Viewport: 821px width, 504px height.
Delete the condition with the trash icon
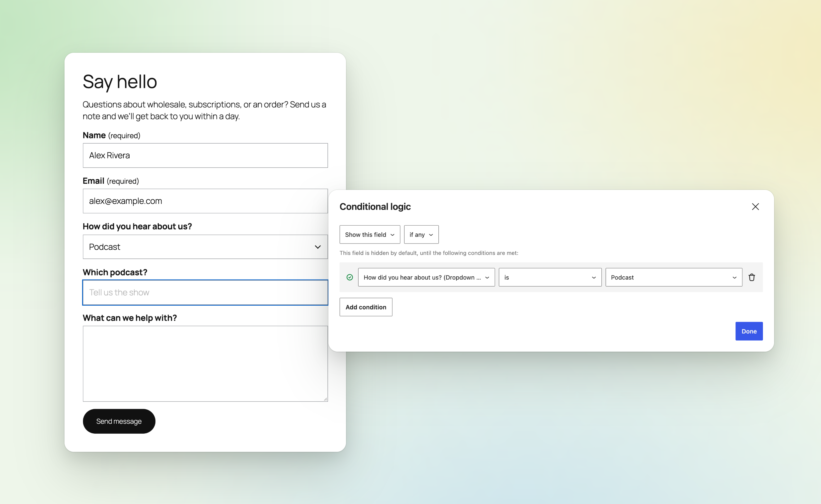click(752, 277)
